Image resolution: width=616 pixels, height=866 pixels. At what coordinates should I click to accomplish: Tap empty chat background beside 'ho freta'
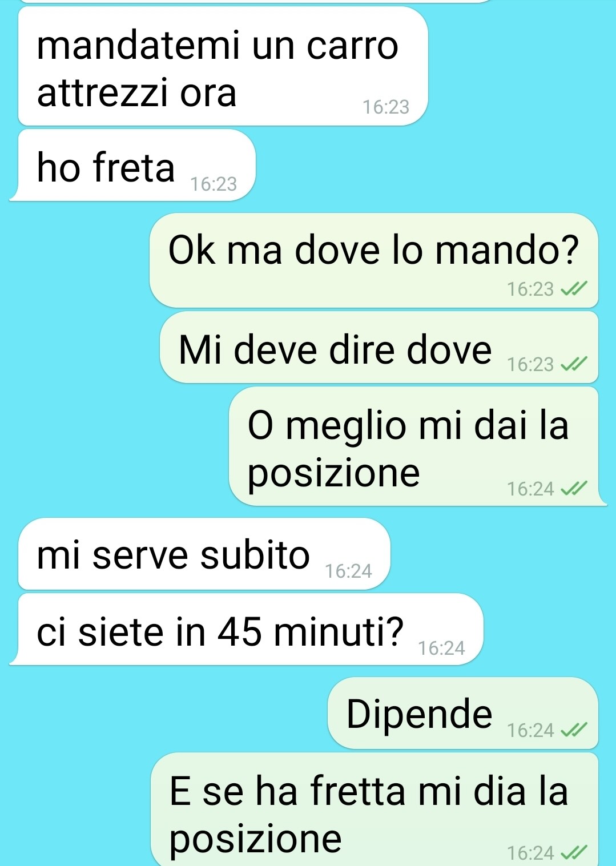point(434,166)
